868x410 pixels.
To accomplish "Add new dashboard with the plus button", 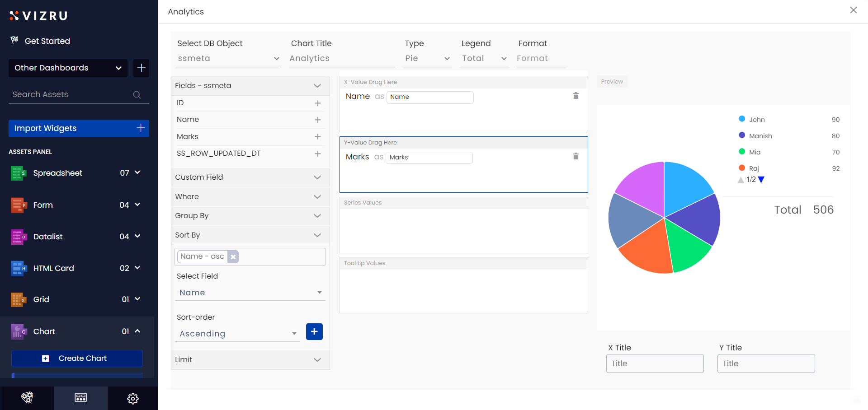I will click(141, 68).
